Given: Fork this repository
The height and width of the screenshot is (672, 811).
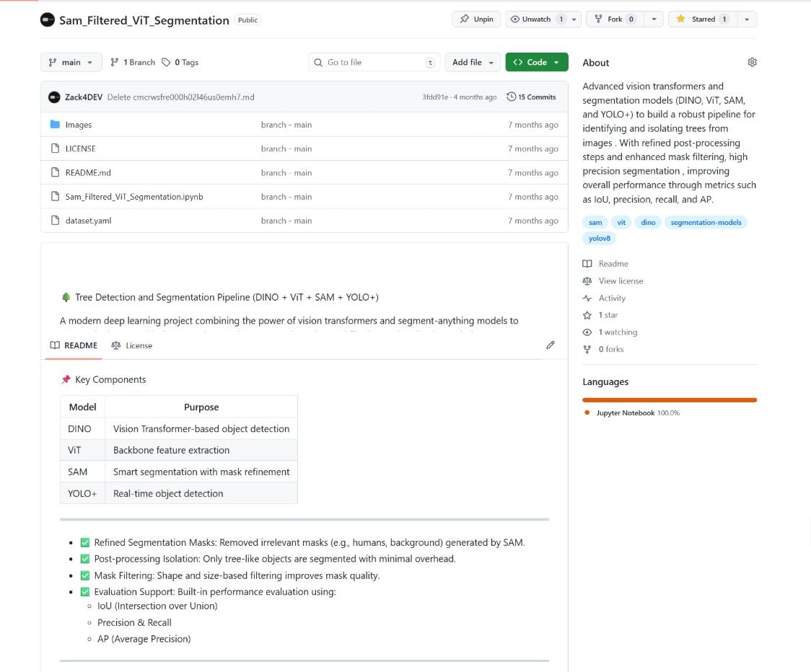Looking at the screenshot, I should pos(615,19).
